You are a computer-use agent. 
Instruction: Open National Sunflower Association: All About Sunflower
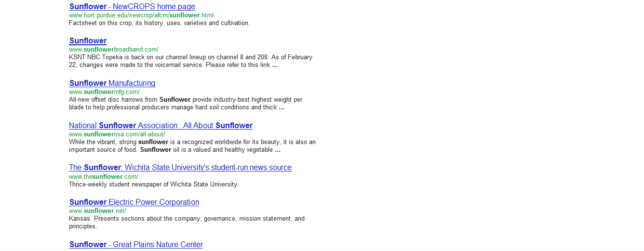pos(161,126)
